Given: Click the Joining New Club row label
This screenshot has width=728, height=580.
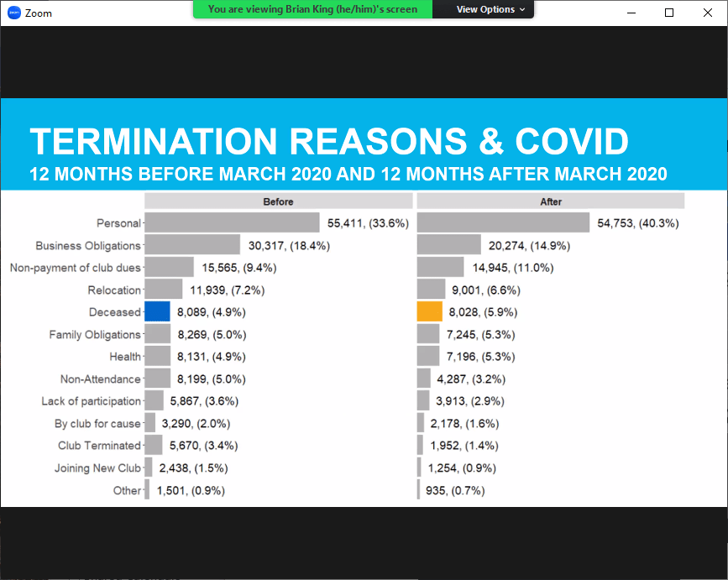Looking at the screenshot, I should (97, 468).
